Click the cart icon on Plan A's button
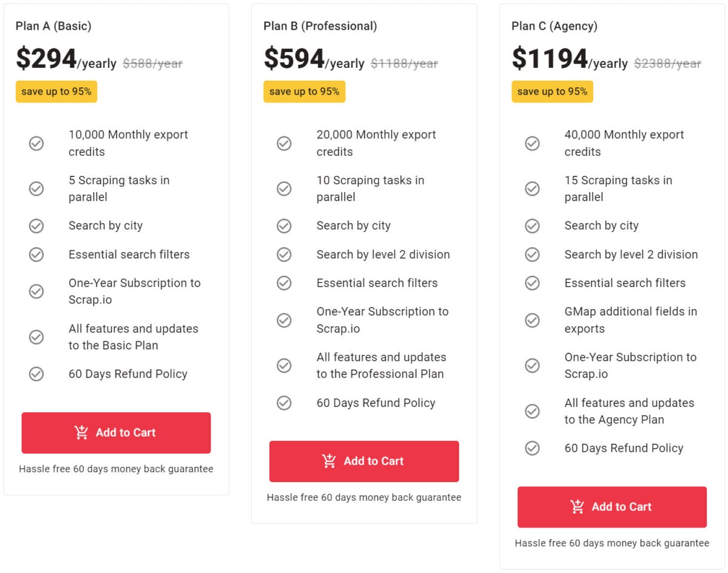 coord(81,432)
